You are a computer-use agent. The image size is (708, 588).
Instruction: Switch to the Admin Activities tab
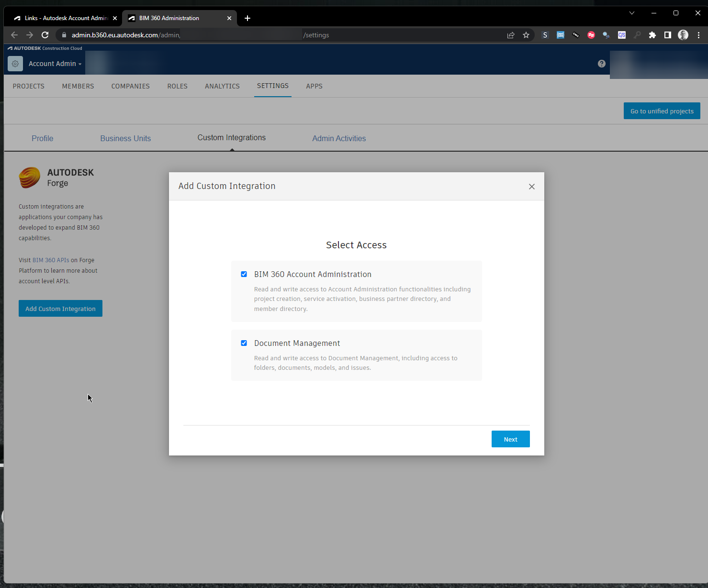pos(339,138)
